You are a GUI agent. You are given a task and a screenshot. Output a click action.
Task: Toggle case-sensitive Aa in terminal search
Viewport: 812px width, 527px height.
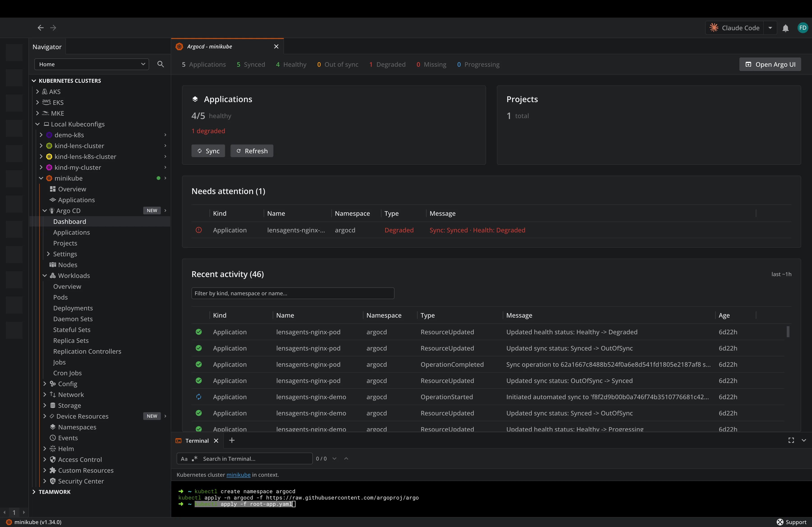pos(184,458)
